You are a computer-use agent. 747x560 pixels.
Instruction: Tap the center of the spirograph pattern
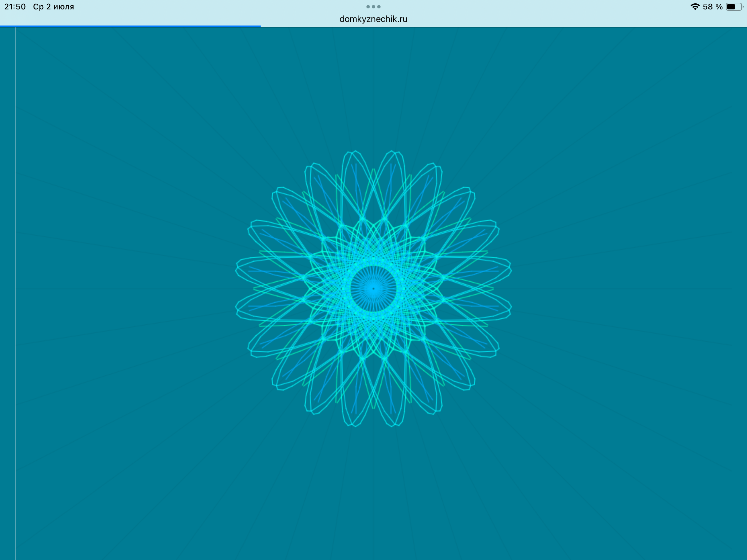click(373, 289)
